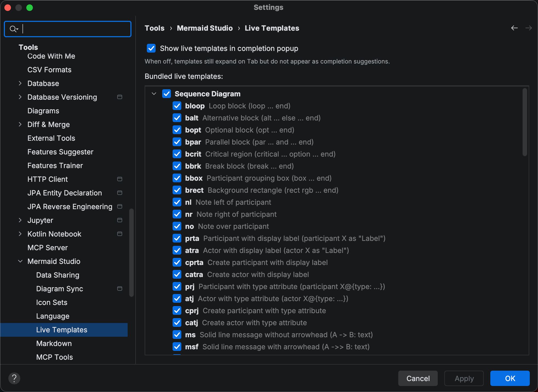This screenshot has width=538, height=392.
Task: Disable the atj actor type template
Action: click(177, 298)
